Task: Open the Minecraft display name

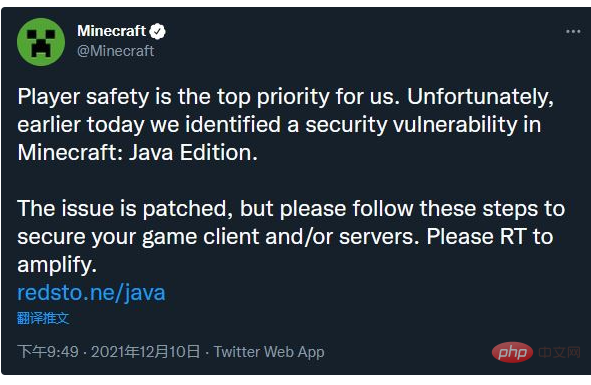Action: [x=112, y=31]
